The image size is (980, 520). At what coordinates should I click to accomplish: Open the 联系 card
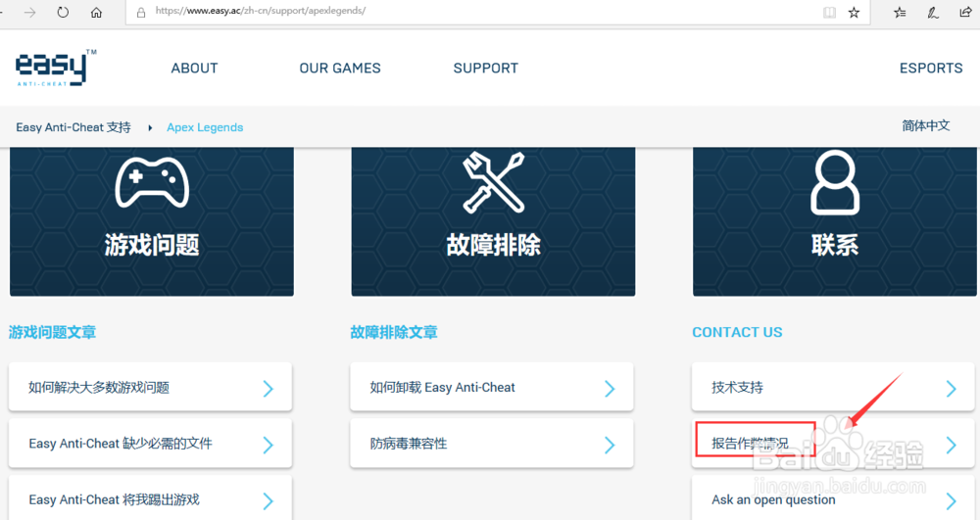[834, 221]
